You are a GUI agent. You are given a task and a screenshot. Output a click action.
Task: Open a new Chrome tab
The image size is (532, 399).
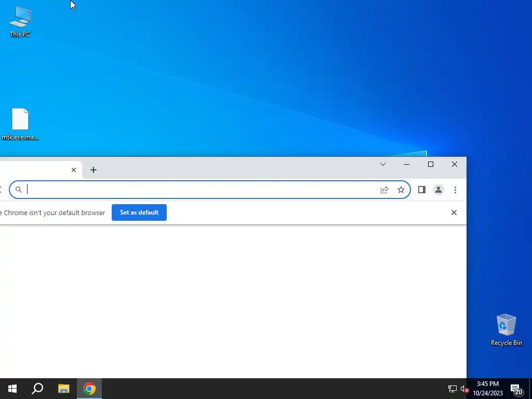point(94,170)
